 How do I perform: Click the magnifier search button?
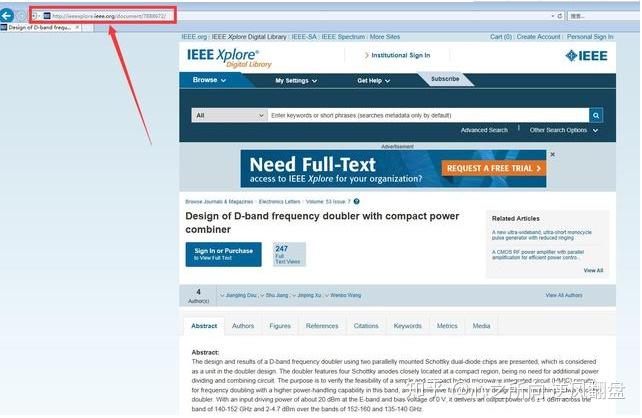tap(596, 115)
